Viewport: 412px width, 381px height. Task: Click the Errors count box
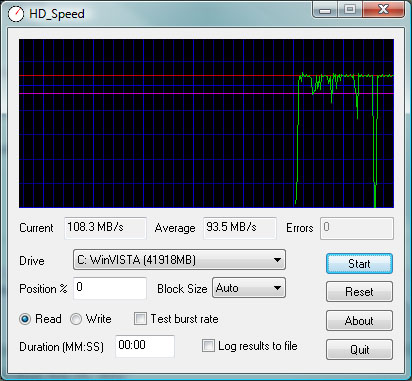click(x=357, y=228)
